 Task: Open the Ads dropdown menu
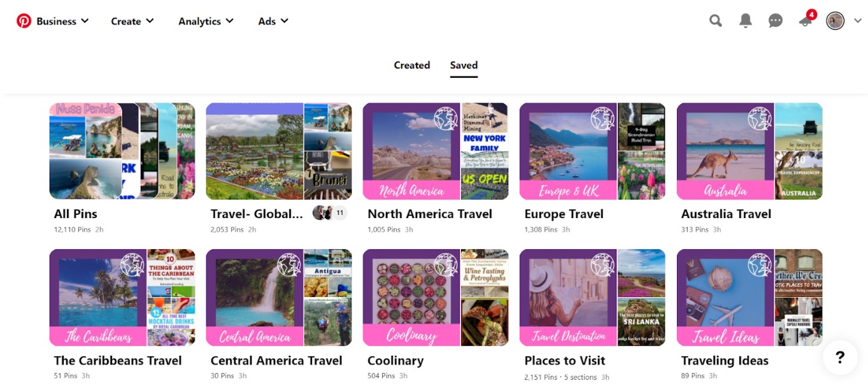(273, 21)
